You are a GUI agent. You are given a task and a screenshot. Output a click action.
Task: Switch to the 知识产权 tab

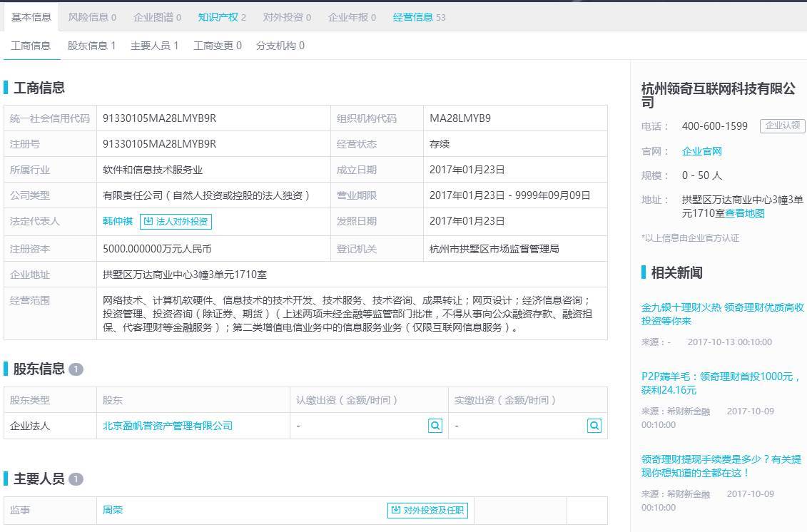point(222,17)
